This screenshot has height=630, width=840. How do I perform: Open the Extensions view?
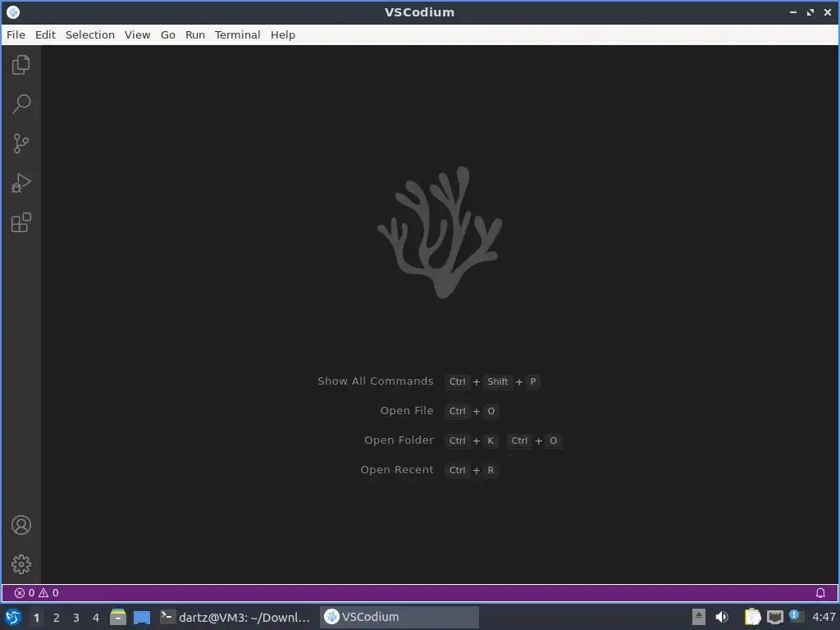21,222
